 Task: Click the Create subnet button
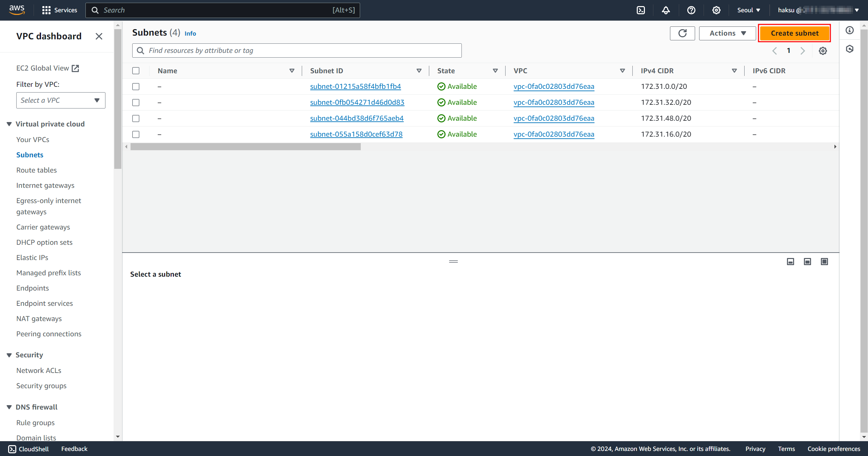[794, 33]
